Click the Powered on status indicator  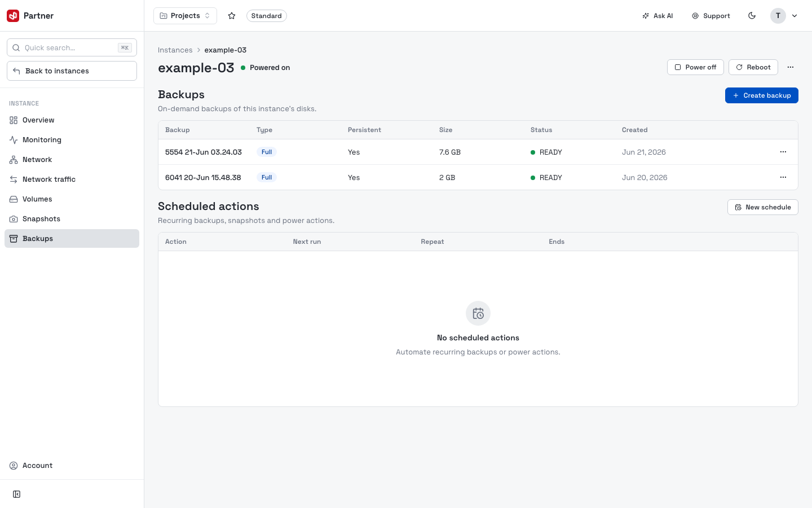tap(266, 67)
